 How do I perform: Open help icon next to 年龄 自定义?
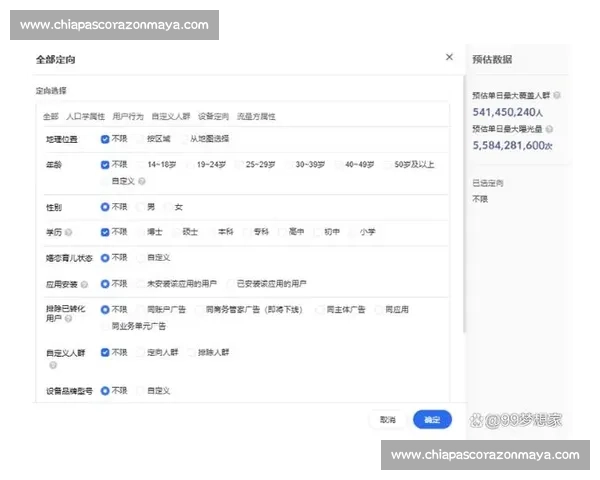click(142, 181)
